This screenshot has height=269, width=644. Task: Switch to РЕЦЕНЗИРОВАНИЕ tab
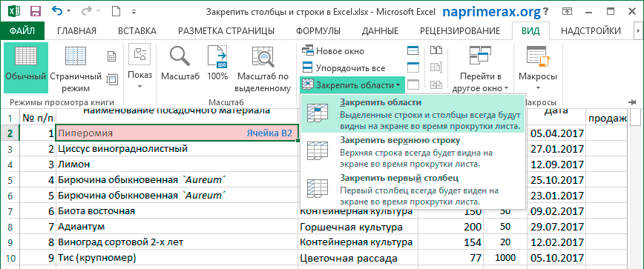pyautogui.click(x=459, y=31)
